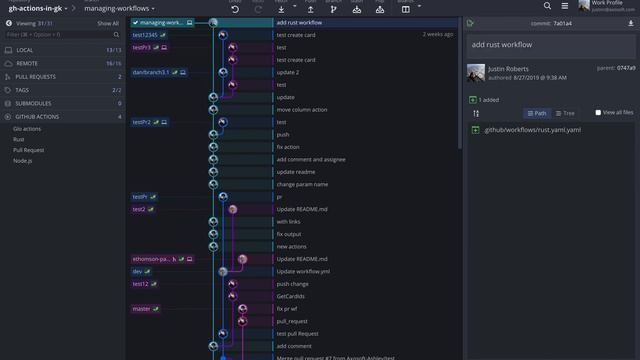Click the dan/branch3.1 branch label
The height and width of the screenshot is (360, 640).
click(159, 72)
